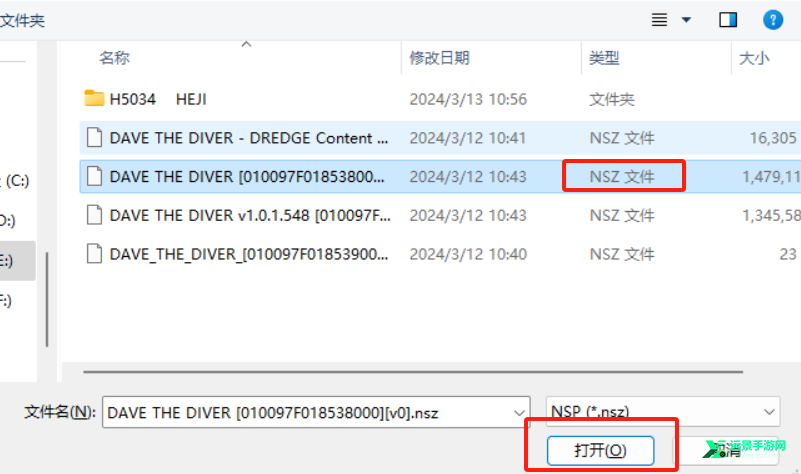
Task: Select the (E:) drive in sidebar
Action: tap(15, 261)
